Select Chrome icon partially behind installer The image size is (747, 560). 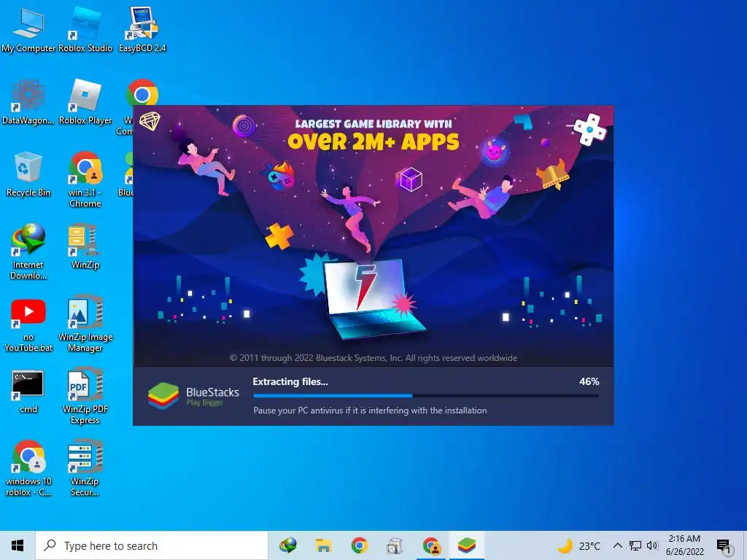tap(142, 93)
